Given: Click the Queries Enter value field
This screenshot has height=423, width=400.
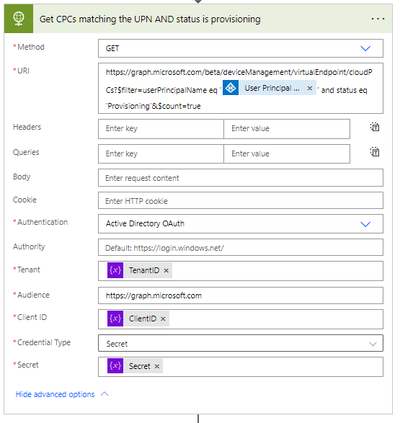Looking at the screenshot, I should pyautogui.click(x=287, y=154).
